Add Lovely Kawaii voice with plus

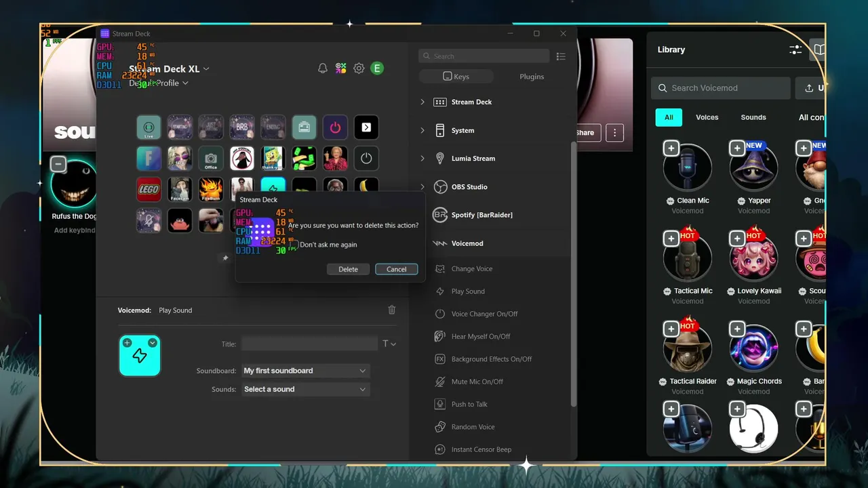click(737, 238)
